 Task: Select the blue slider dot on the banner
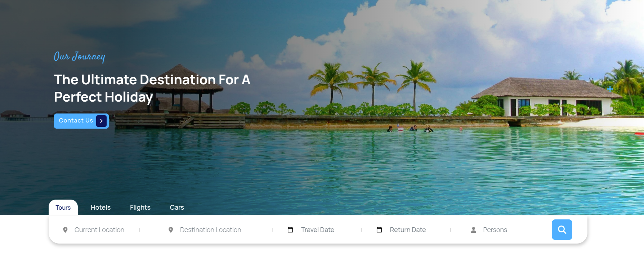(610, 89)
